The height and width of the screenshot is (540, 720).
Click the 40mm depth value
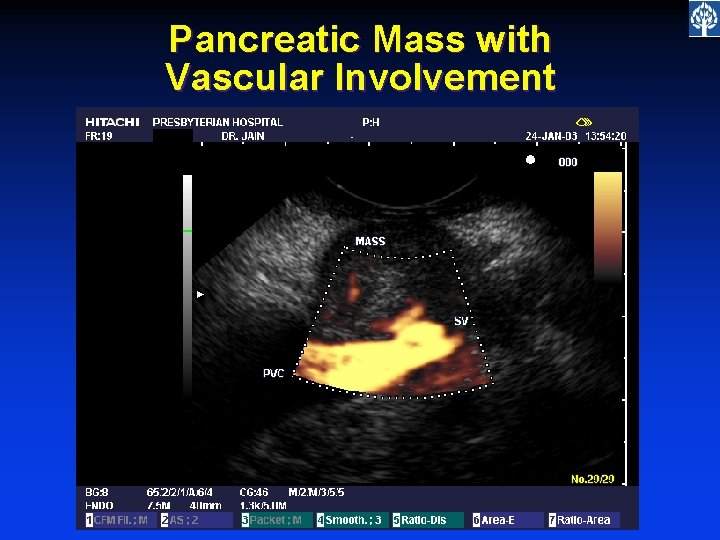[x=205, y=506]
